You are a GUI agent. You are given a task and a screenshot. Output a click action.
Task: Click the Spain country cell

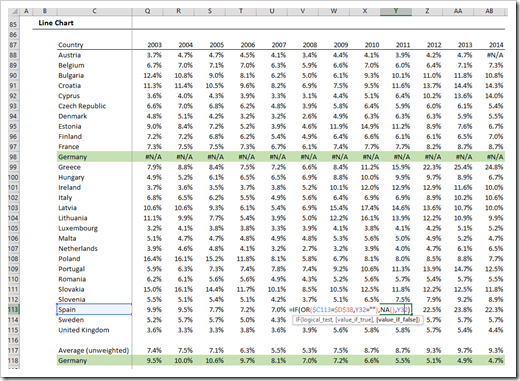(x=94, y=310)
